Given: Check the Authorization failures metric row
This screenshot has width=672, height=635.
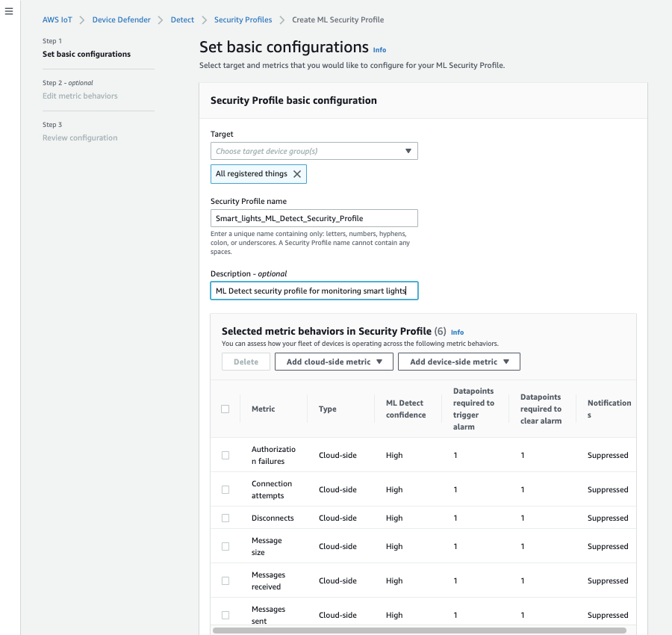Looking at the screenshot, I should pyautogui.click(x=225, y=455).
